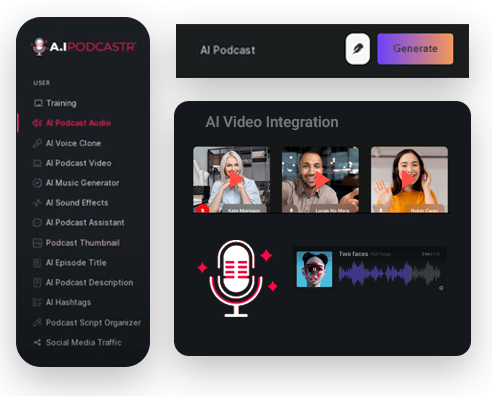492x396 pixels.
Task: Click the small icon below the waveform
Action: coord(441,288)
